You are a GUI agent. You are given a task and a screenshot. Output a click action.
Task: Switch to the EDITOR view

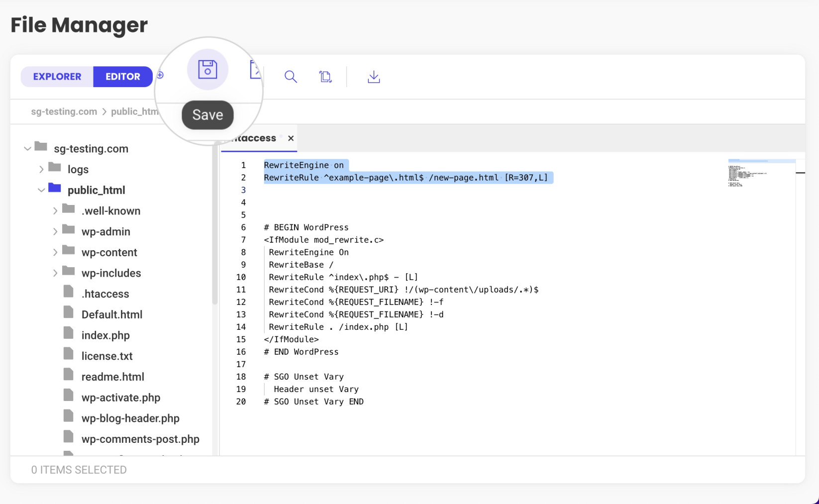point(123,77)
